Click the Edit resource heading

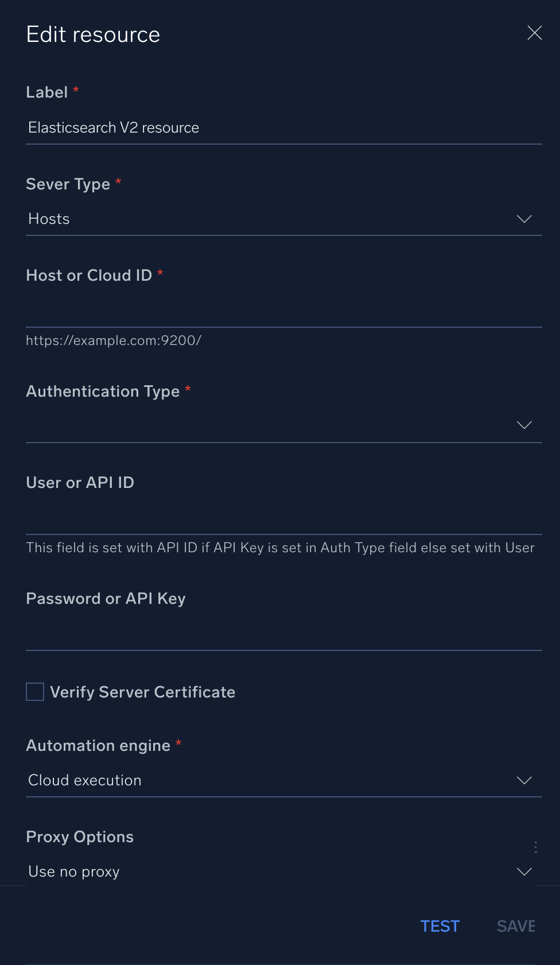pyautogui.click(x=93, y=35)
